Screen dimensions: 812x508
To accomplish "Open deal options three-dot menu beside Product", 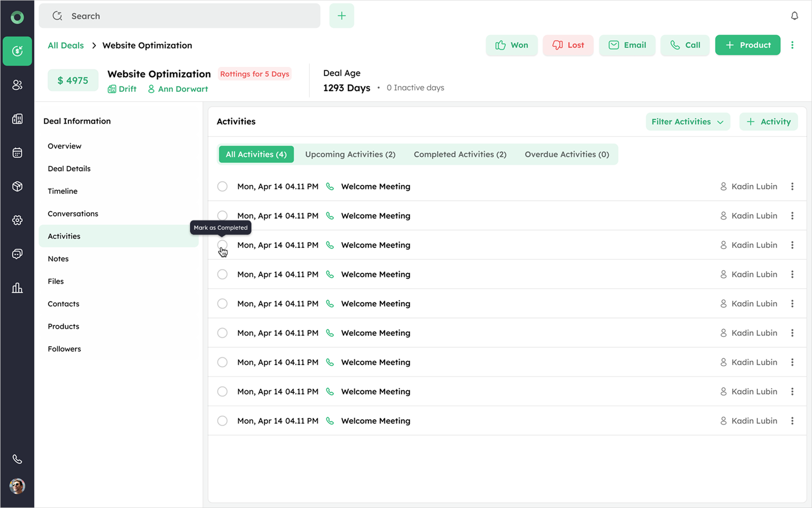I will [792, 45].
